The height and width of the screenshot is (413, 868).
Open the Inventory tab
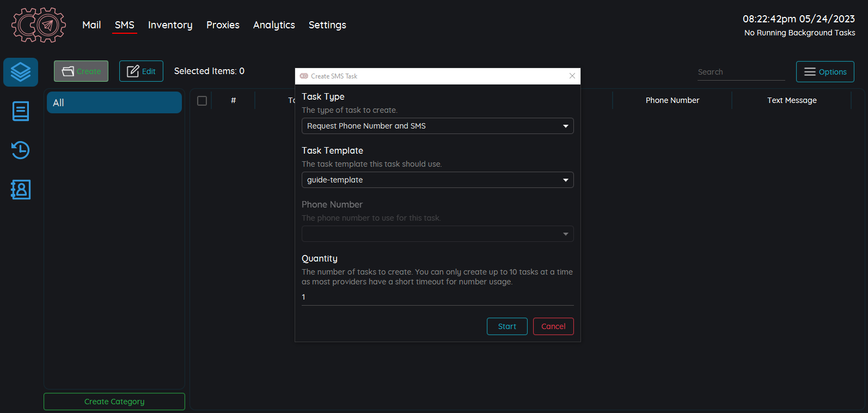(x=170, y=25)
